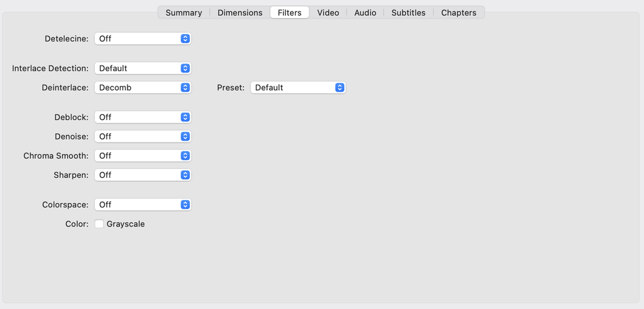Select the Filters tab

tap(290, 13)
